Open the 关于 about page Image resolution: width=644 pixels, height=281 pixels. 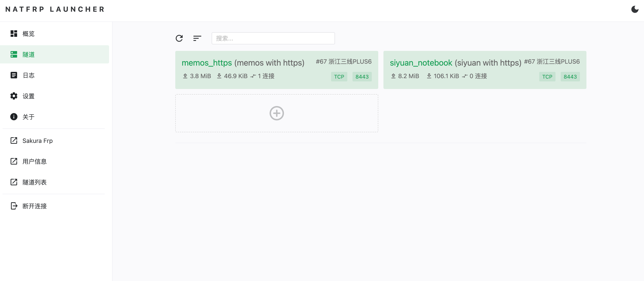28,117
